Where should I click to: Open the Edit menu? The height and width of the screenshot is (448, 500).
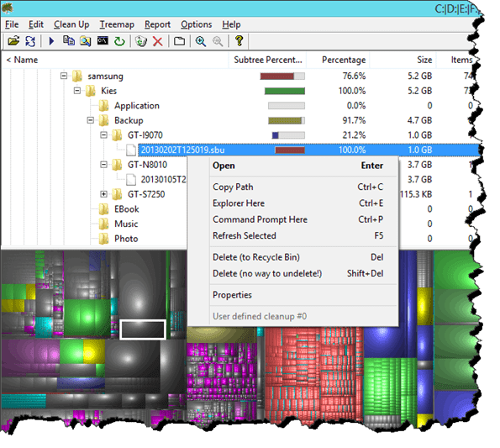pos(35,24)
